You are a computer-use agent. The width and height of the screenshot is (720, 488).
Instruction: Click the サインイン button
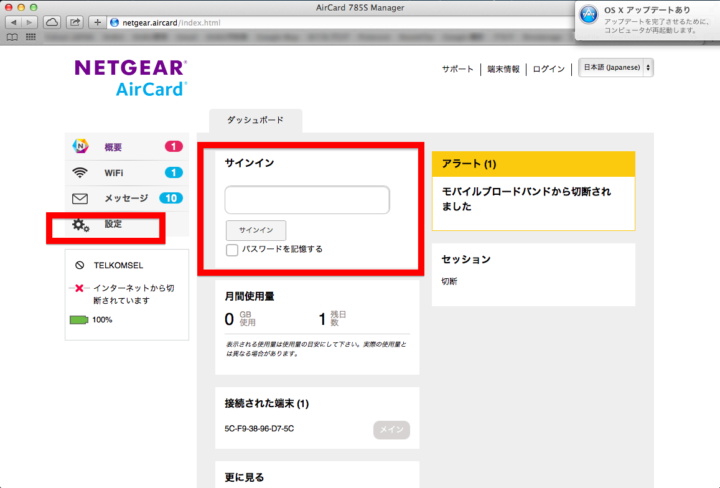coord(256,230)
